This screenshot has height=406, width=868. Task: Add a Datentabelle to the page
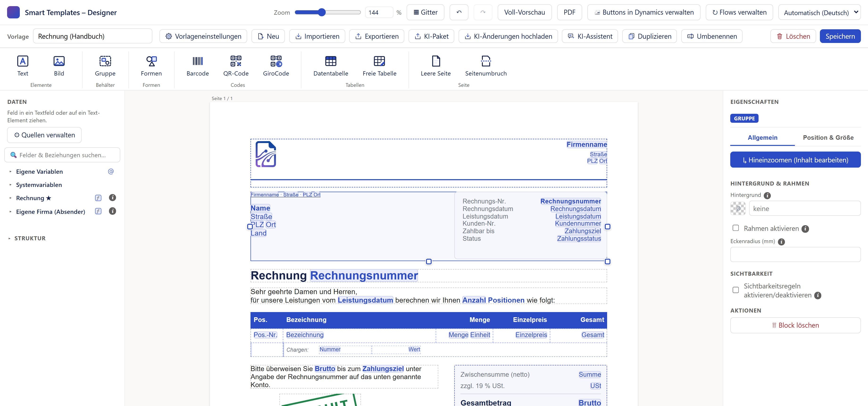(x=330, y=66)
